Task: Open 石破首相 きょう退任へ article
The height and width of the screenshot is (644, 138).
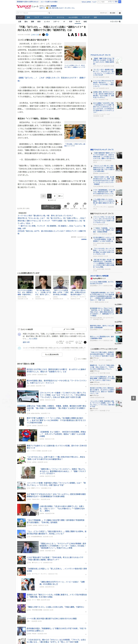Action: pyautogui.click(x=63, y=434)
